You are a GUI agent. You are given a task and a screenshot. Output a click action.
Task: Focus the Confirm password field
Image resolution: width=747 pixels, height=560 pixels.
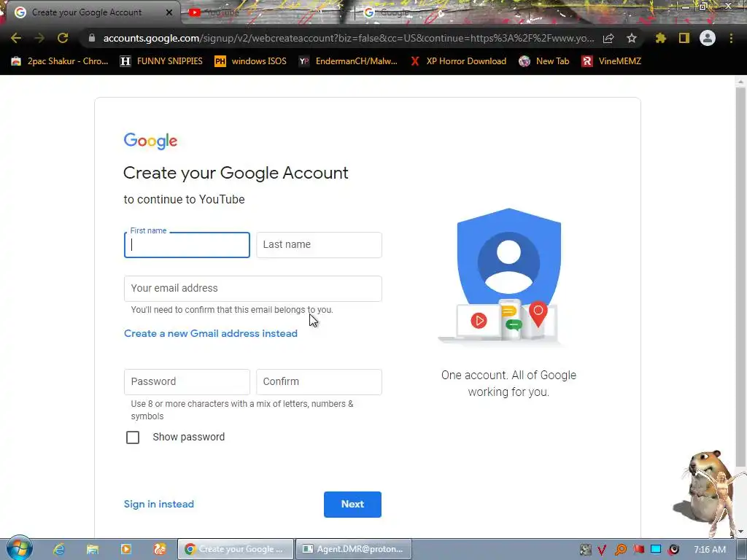tap(319, 382)
